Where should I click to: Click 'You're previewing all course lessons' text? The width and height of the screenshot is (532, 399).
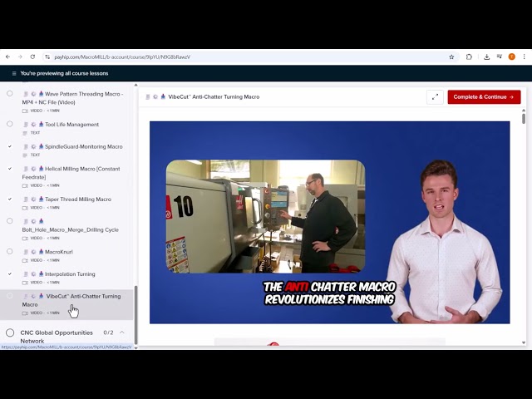(64, 73)
